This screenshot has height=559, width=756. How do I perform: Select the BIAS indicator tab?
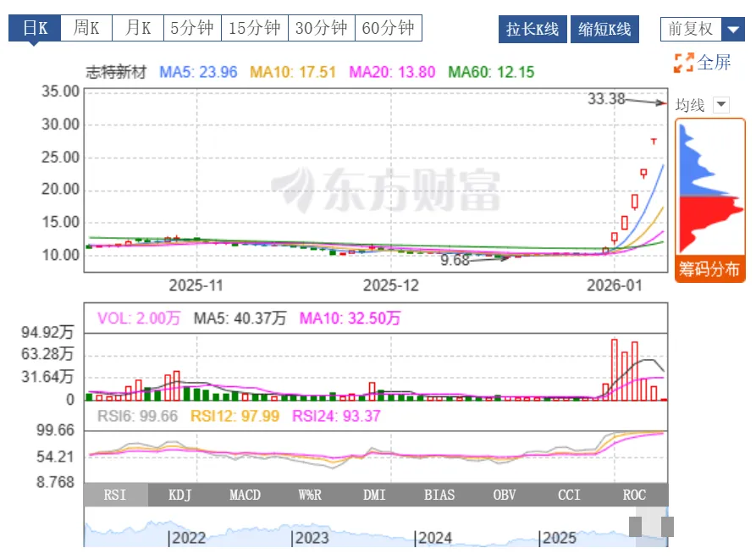[x=439, y=495]
